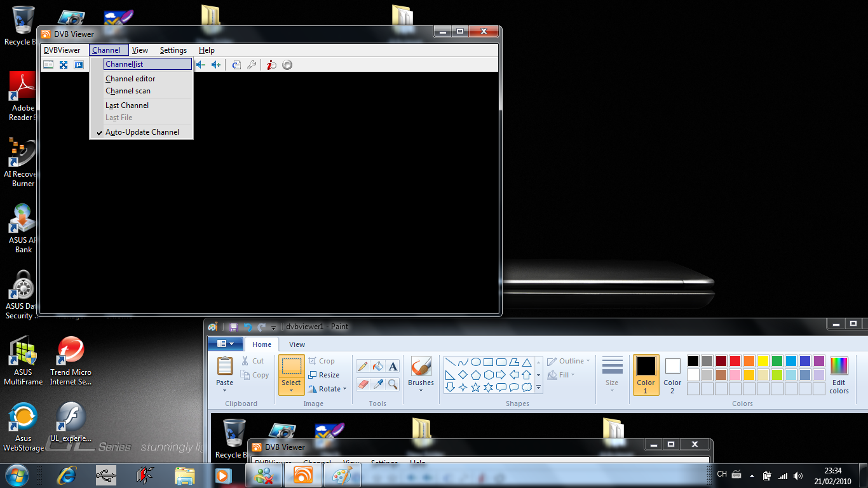Select Color 2 box in Paint
Screen dimensions: 868x488
coord(672,376)
